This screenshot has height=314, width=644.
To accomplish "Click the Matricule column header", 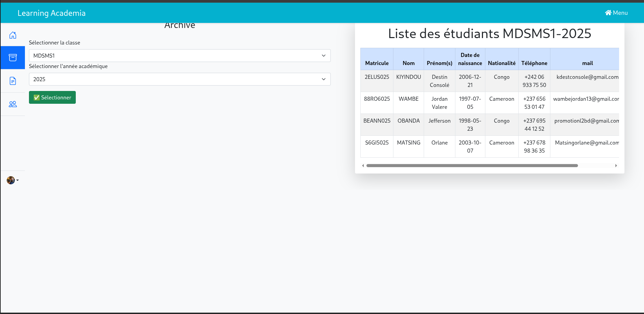I will [377, 63].
